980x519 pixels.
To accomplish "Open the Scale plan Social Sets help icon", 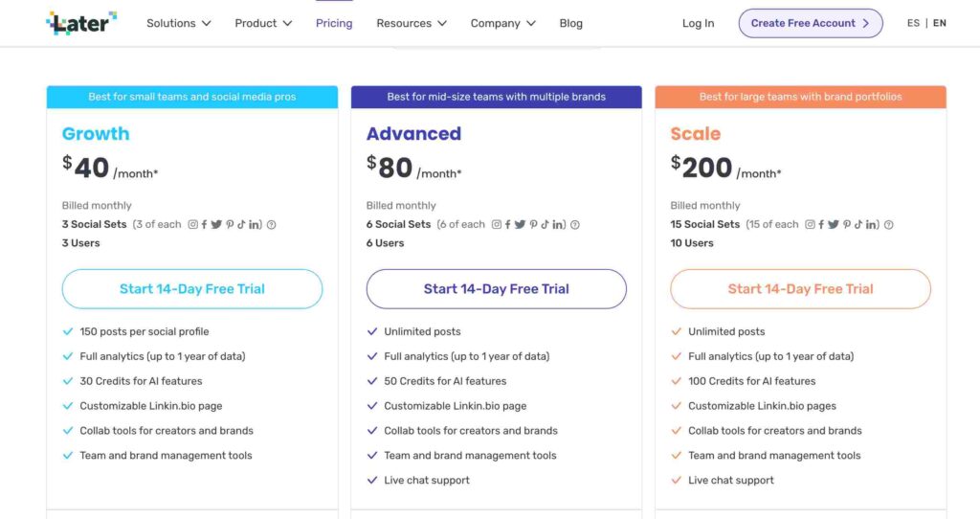I will coord(889,224).
